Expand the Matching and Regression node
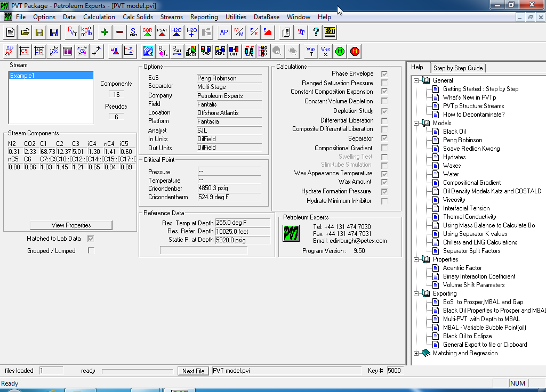Viewport: 546px width, 392px height. click(x=416, y=354)
